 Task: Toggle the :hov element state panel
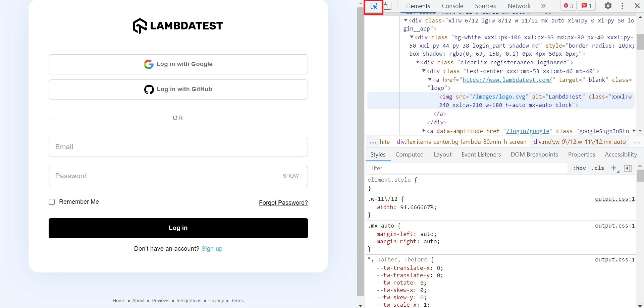579,168
